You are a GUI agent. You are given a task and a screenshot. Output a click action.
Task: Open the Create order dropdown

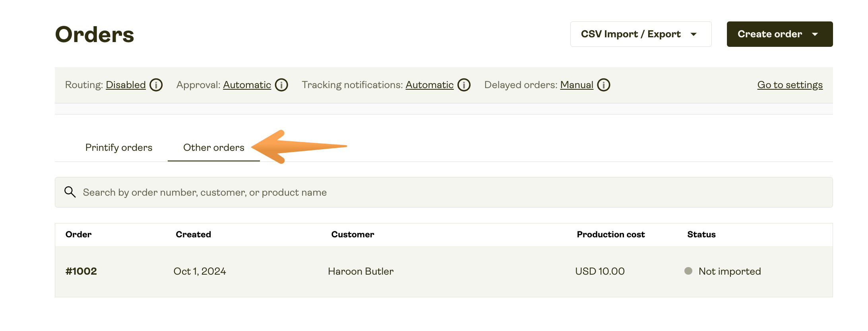[x=769, y=34]
